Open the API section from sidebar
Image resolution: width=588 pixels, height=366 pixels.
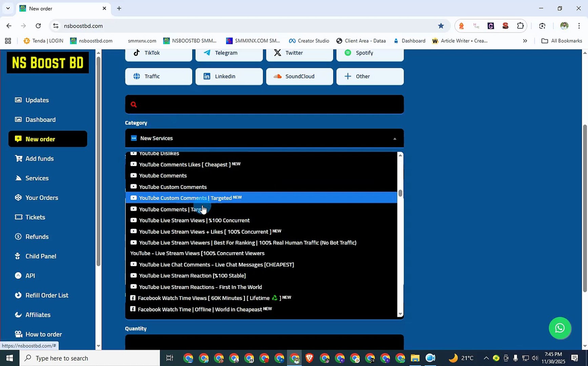point(30,276)
